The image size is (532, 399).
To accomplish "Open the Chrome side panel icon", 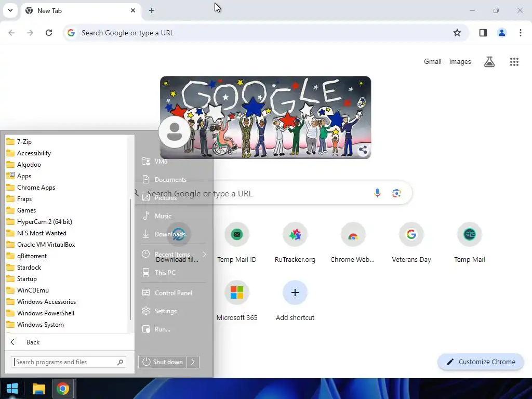I will (x=483, y=33).
